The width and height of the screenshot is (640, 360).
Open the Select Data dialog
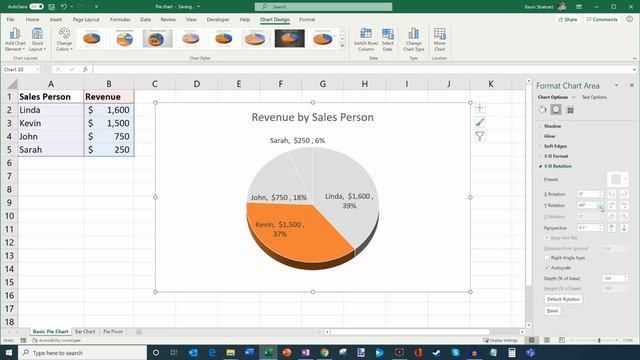pyautogui.click(x=387, y=40)
